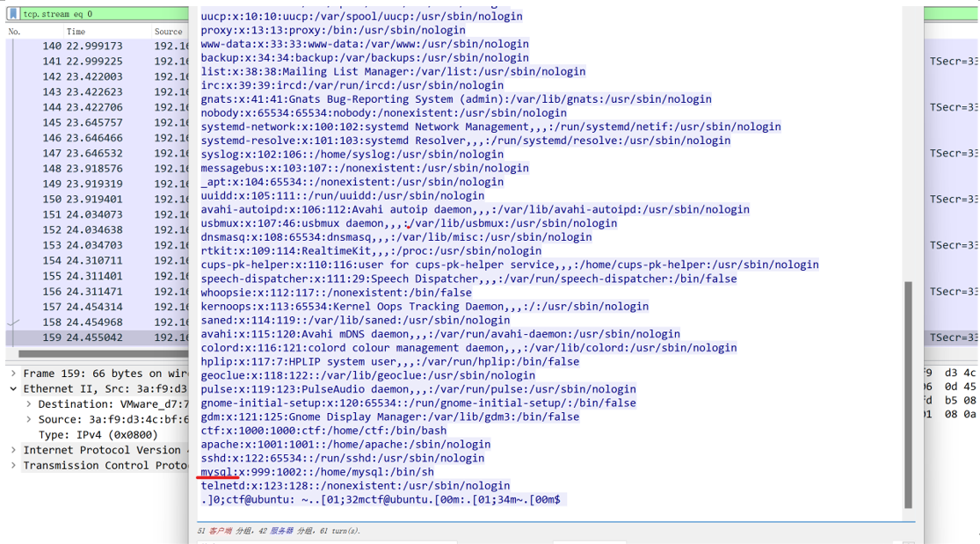
Task: Select packet 142 at time 23.422003
Action: [97, 76]
